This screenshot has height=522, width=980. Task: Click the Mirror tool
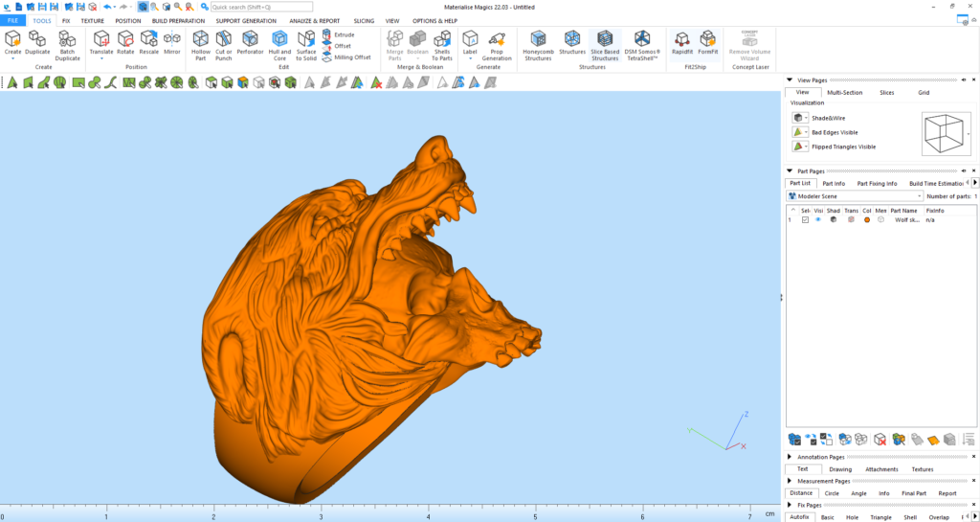coord(172,44)
